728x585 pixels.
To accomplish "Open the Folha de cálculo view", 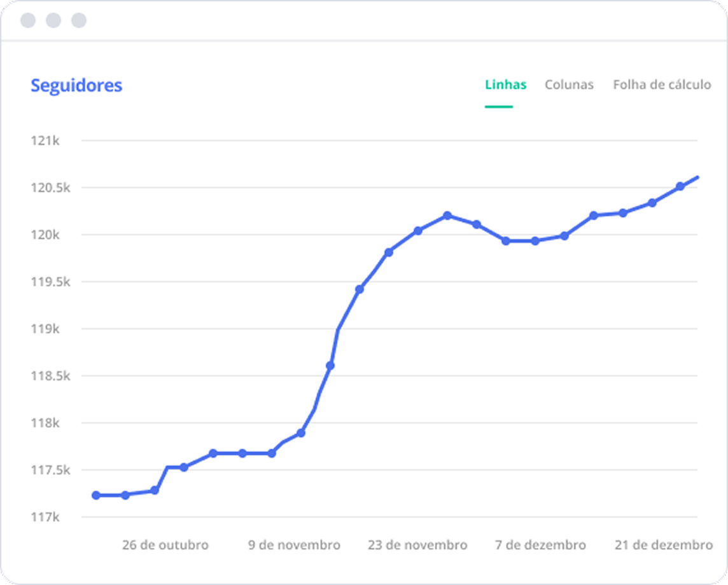I will tap(661, 85).
